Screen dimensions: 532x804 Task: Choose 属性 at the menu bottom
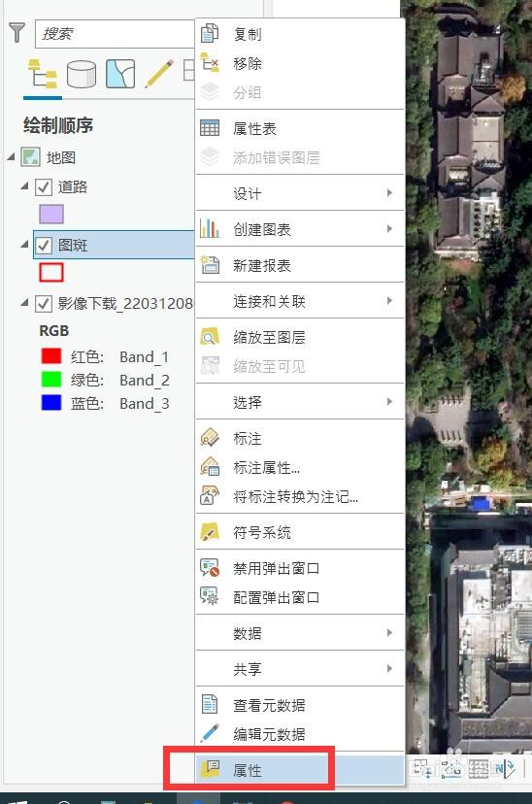[x=300, y=769]
